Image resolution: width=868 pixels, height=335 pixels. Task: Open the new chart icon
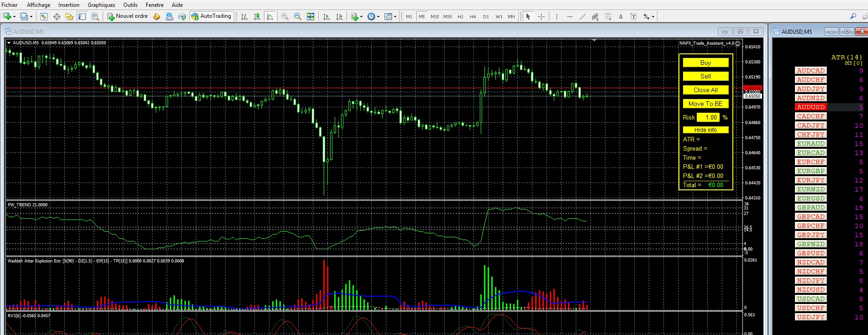tap(7, 16)
